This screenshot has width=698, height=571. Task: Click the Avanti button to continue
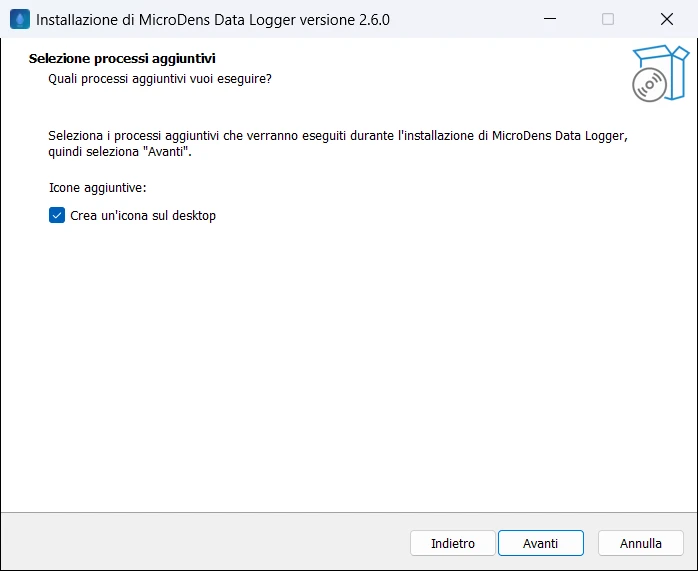[540, 543]
